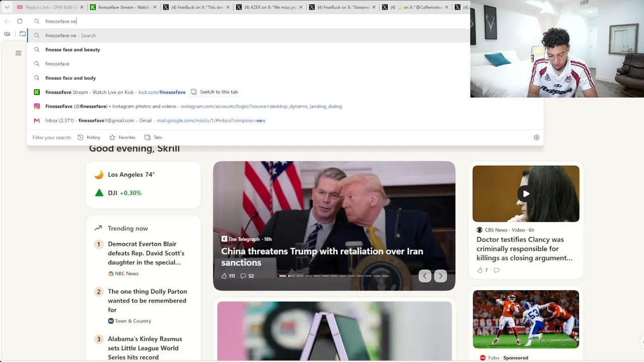Click the first favorites bar icon

click(x=7, y=34)
